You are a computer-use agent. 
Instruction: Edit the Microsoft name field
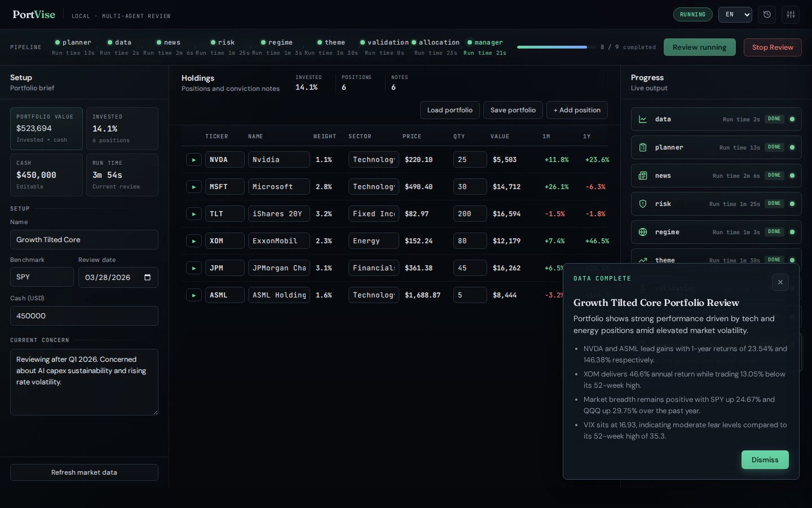pyautogui.click(x=279, y=187)
